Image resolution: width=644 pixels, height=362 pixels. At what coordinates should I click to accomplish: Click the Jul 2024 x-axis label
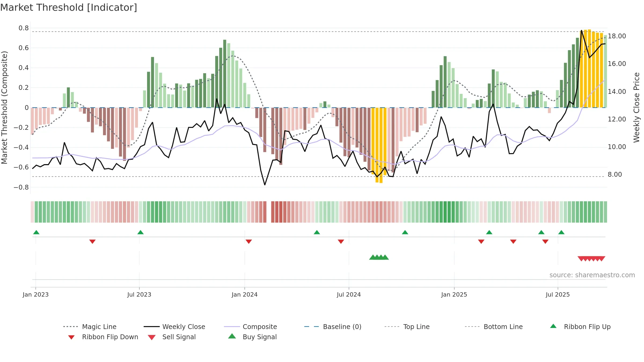pos(349,295)
